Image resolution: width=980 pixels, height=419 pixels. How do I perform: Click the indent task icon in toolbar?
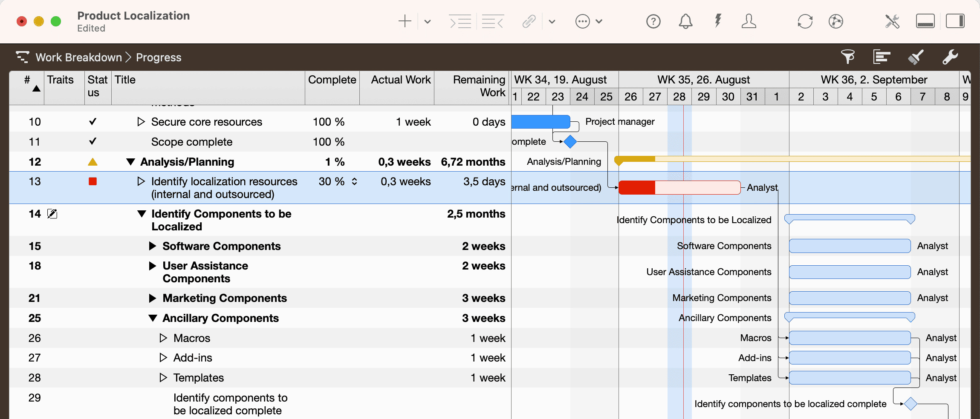coord(460,21)
